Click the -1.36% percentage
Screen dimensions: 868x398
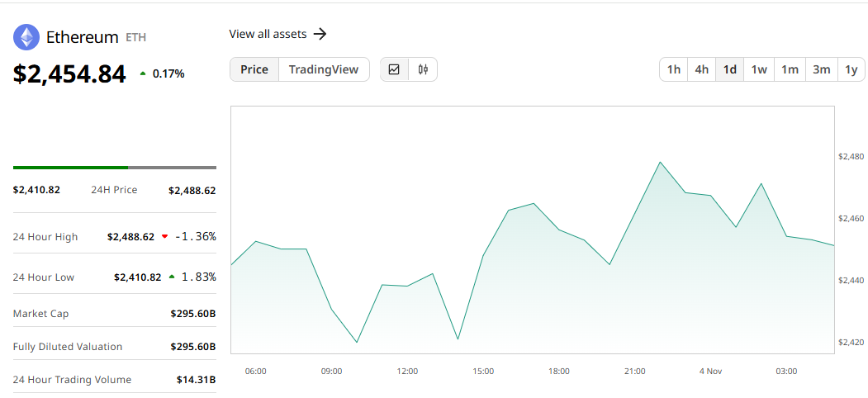pos(196,236)
